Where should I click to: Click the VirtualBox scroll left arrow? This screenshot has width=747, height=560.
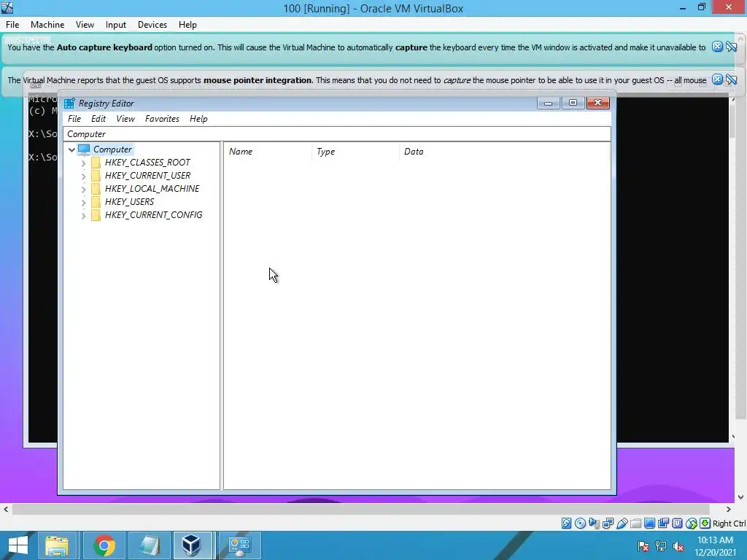pyautogui.click(x=6, y=509)
